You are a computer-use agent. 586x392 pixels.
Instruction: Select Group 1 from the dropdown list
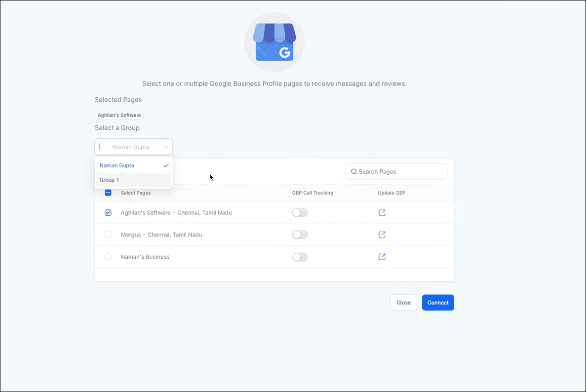tap(133, 180)
